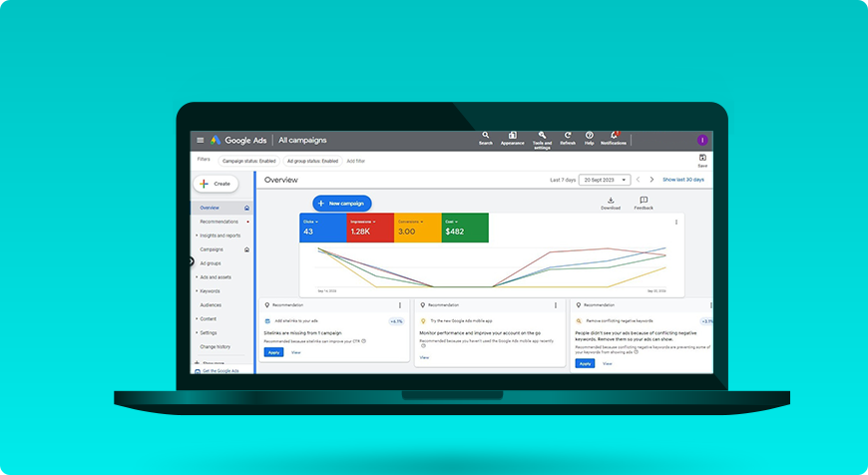
Task: Open Recommendations in side navigation
Action: [221, 222]
